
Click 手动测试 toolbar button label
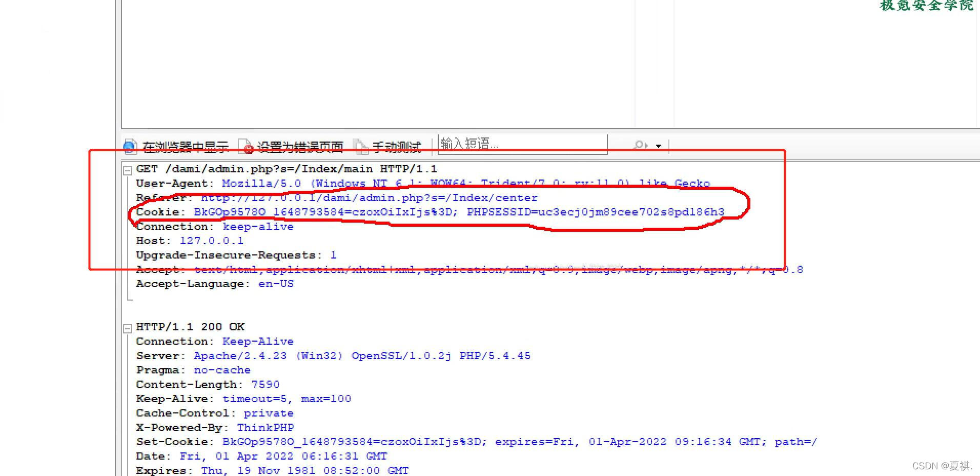click(397, 147)
